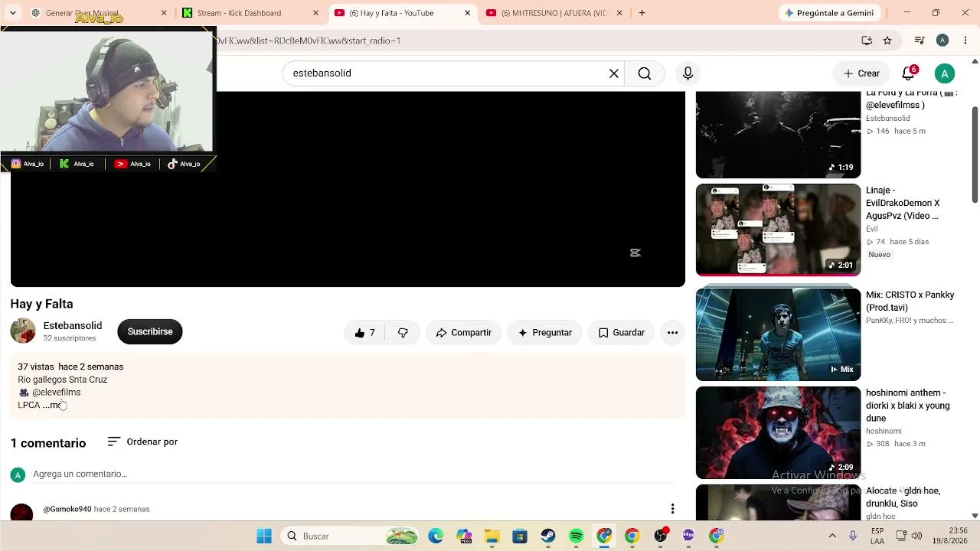
Task: Click the '37 vistas hace 2 semanas' text
Action: [x=70, y=367]
